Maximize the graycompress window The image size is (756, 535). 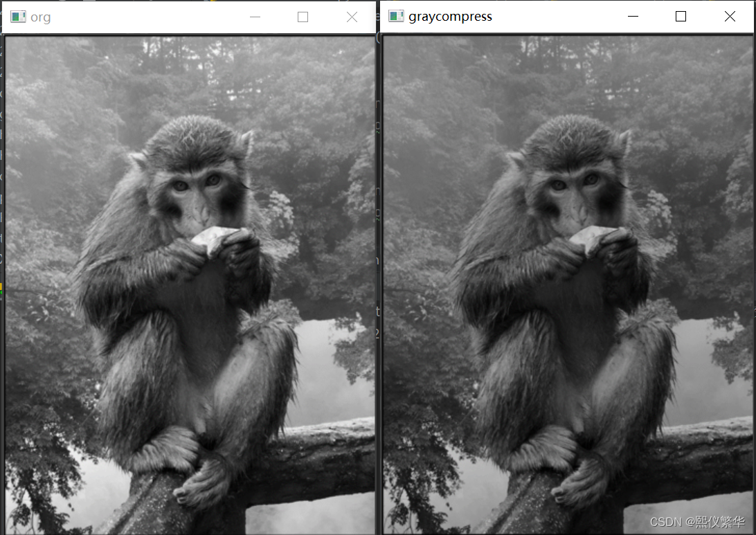(681, 17)
